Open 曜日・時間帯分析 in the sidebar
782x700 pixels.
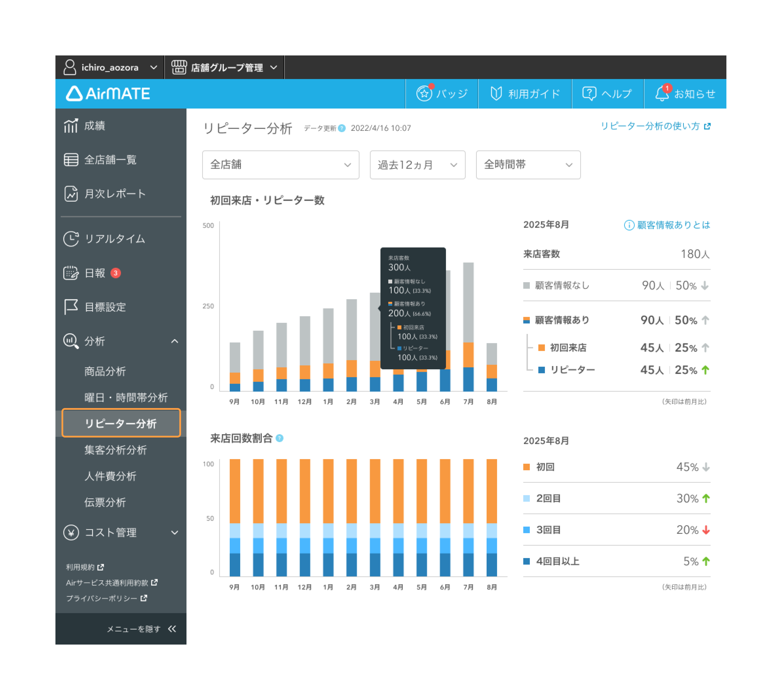126,398
